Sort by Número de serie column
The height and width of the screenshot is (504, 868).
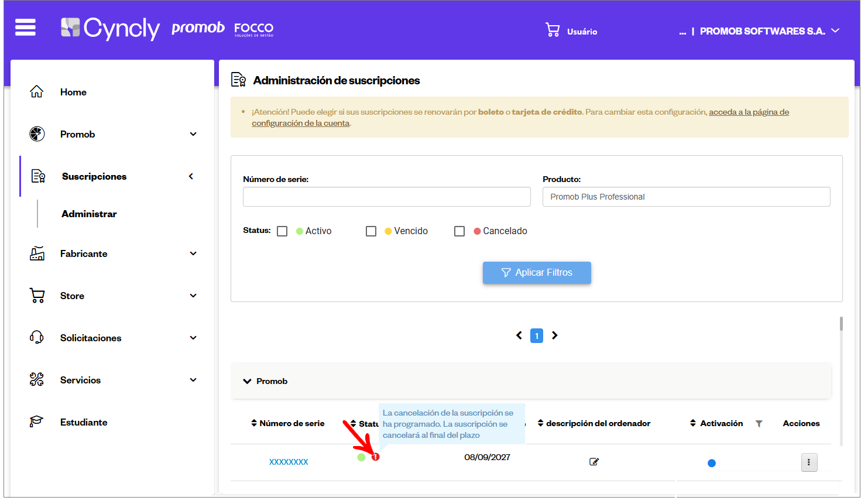(x=254, y=423)
